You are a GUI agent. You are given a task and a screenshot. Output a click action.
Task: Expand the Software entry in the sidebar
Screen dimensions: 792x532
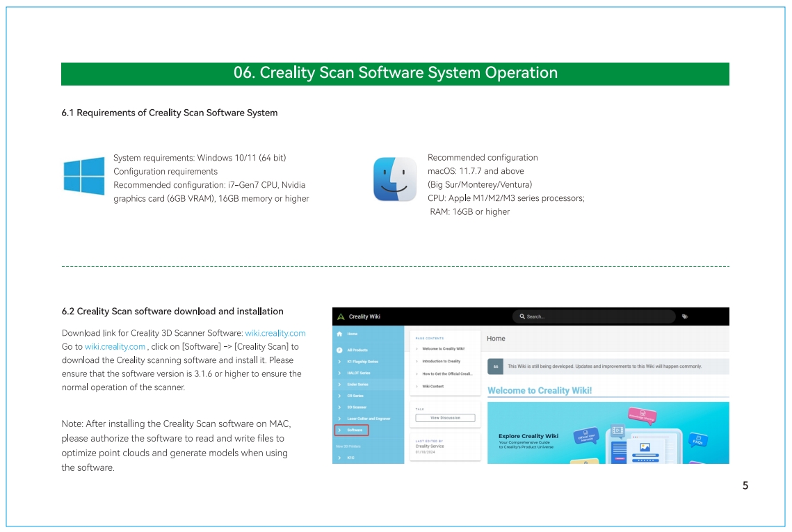pos(352,430)
